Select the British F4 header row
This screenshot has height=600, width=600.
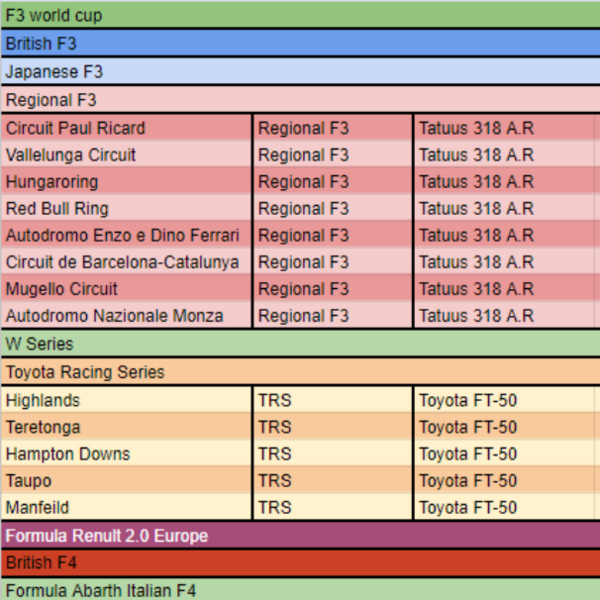300,562
